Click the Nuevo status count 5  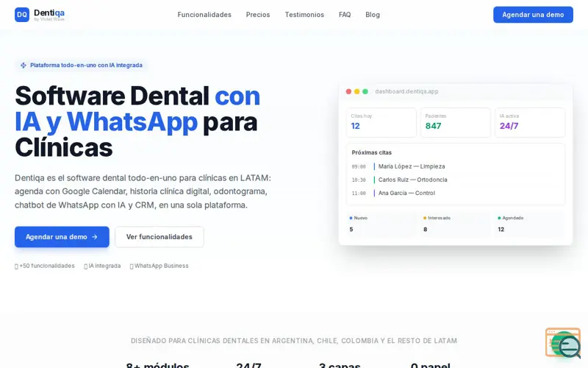point(351,230)
